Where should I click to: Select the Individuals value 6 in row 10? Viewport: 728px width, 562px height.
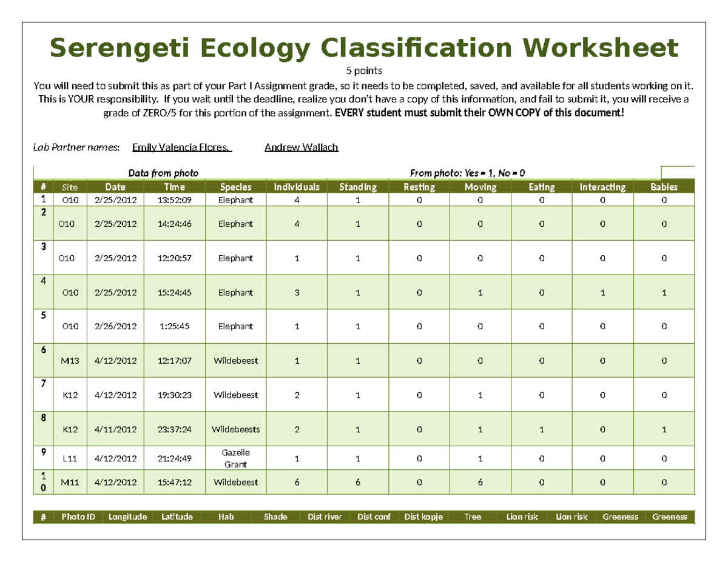point(296,483)
